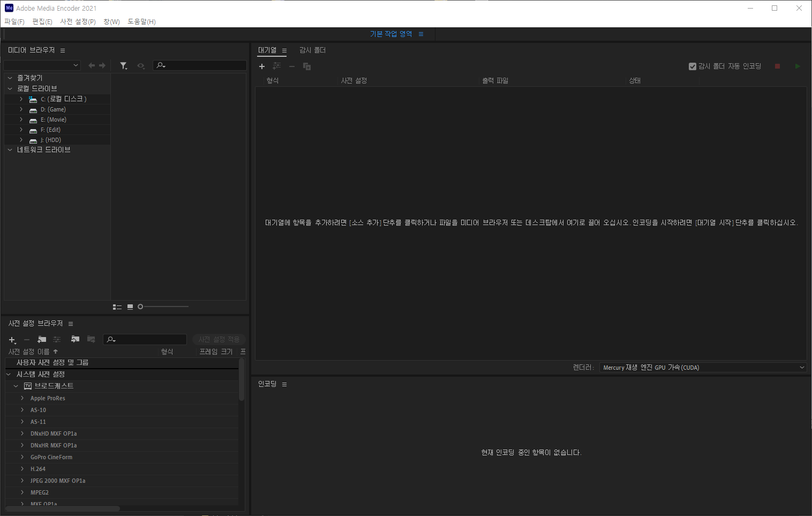Click the Start Queue green play icon

click(x=798, y=66)
